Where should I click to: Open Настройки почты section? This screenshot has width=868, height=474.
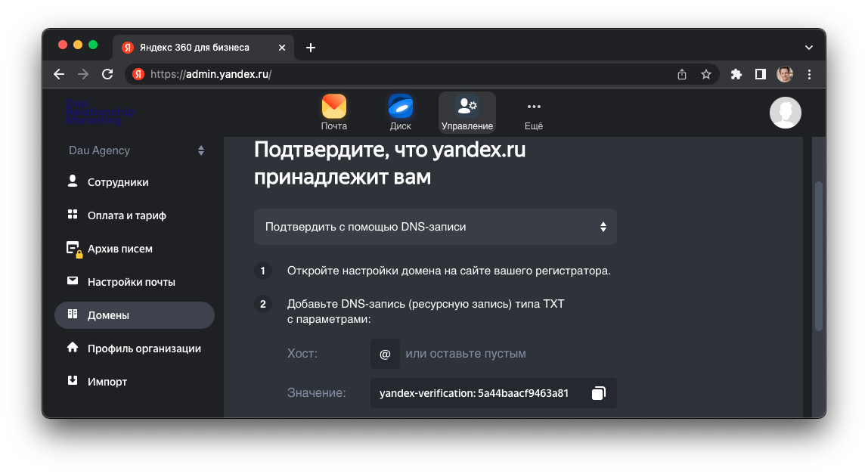tap(135, 282)
